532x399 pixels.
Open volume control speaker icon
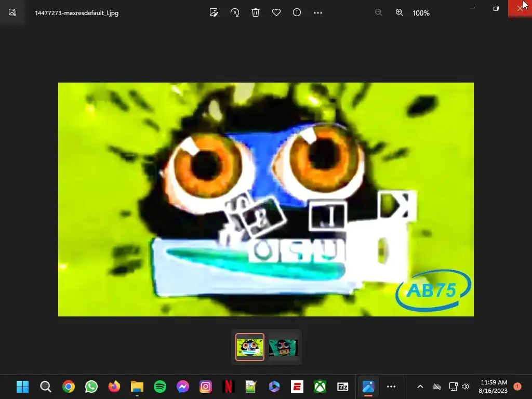[465, 387]
